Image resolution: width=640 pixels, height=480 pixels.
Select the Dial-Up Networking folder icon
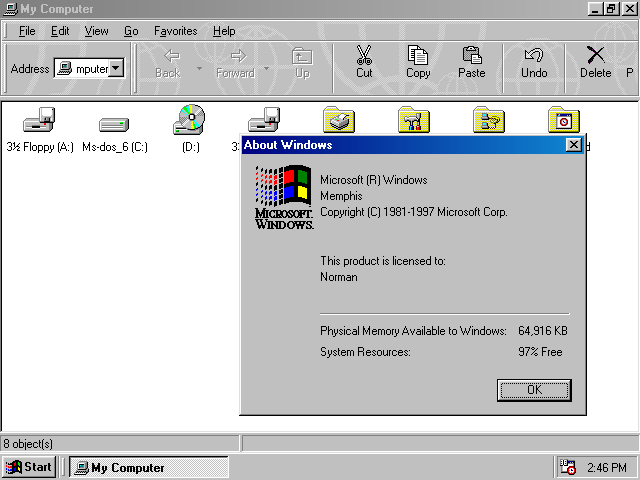coord(489,121)
